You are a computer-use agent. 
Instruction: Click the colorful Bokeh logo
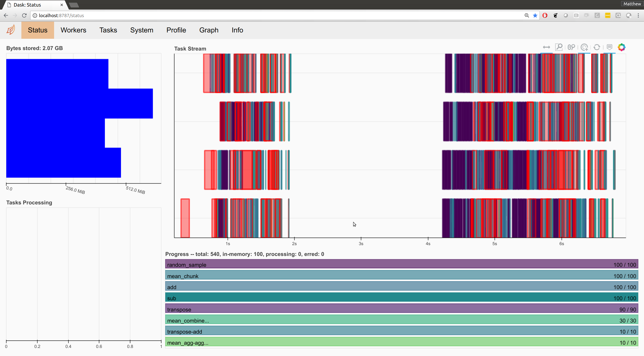622,47
